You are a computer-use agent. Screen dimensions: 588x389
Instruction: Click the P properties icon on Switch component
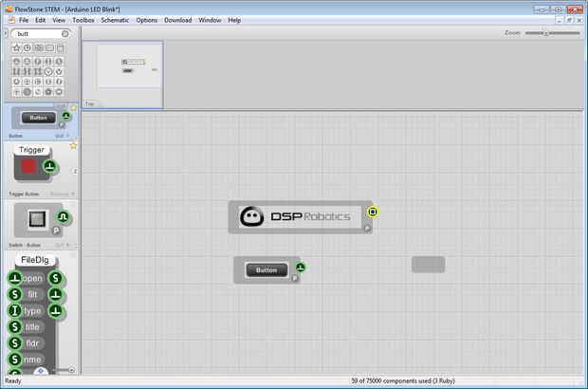[x=56, y=231]
